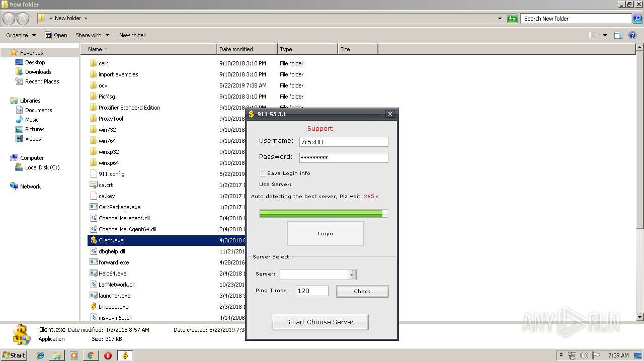Select Desktop in Favorites
644x362 pixels.
point(35,62)
